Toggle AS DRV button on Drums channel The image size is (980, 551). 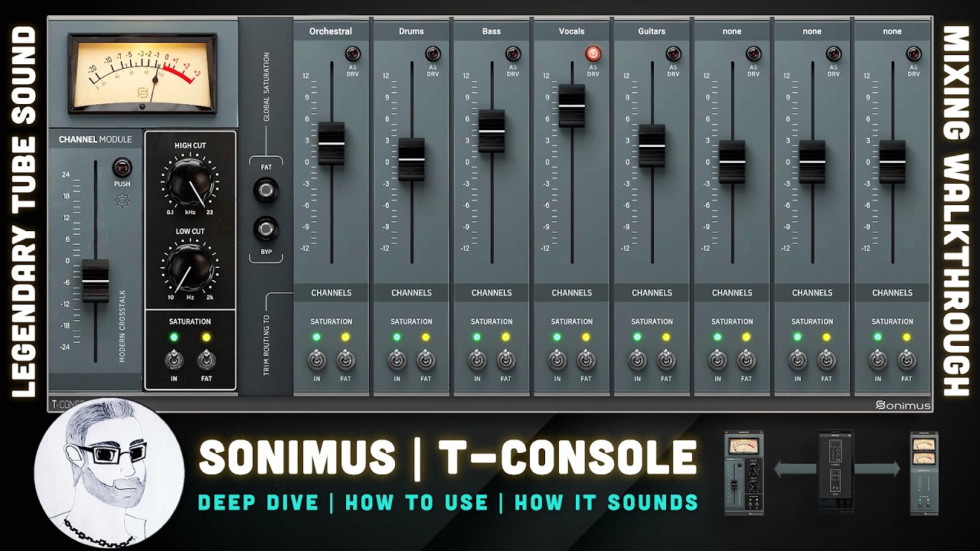click(x=433, y=54)
